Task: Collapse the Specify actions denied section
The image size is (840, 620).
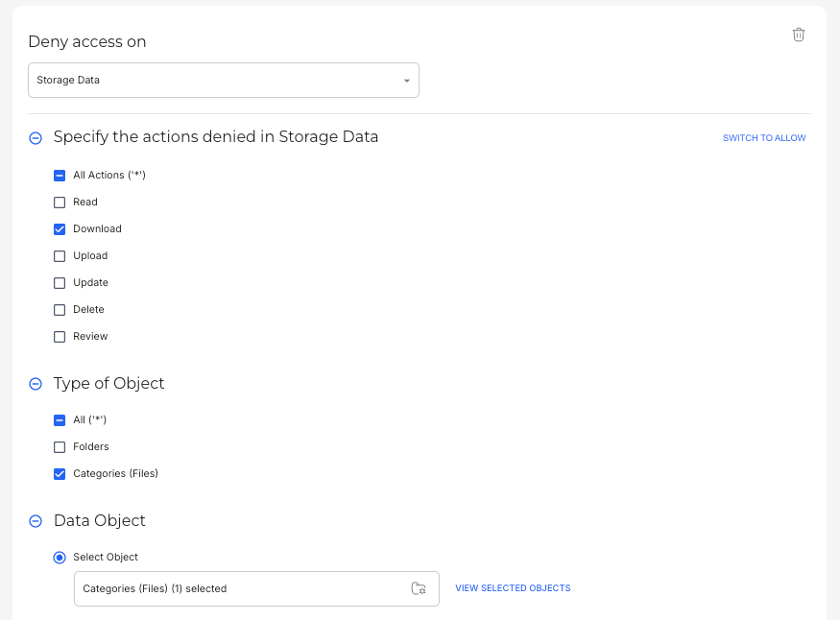Action: [36, 138]
